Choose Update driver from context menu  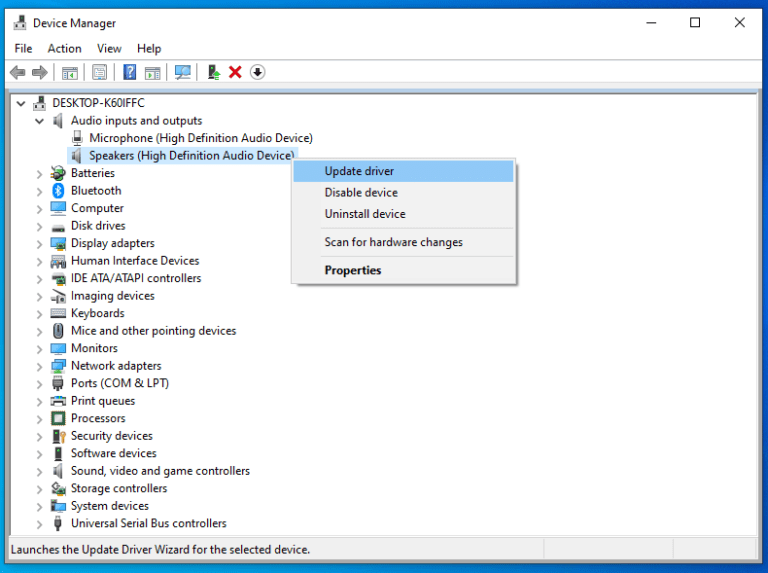(x=403, y=171)
